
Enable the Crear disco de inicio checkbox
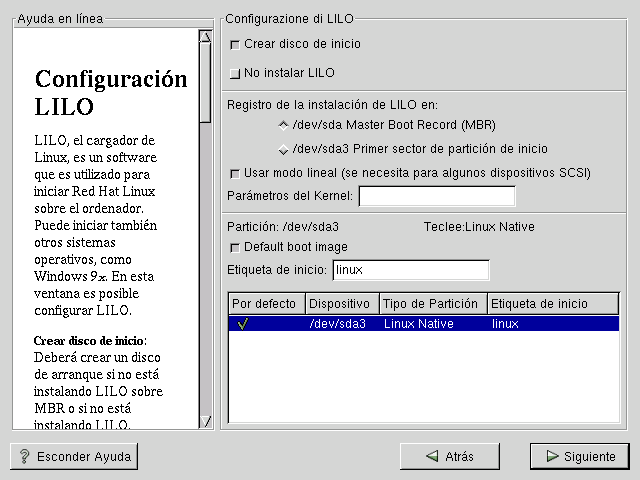tap(235, 45)
